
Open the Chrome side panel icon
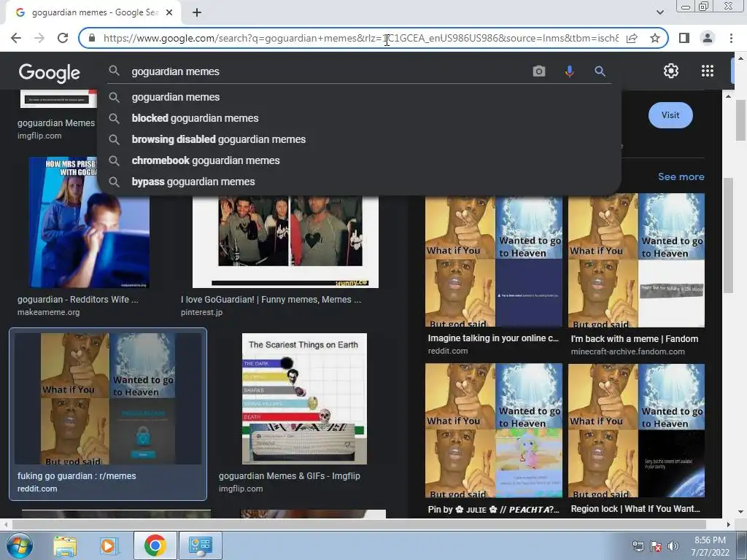pos(684,38)
